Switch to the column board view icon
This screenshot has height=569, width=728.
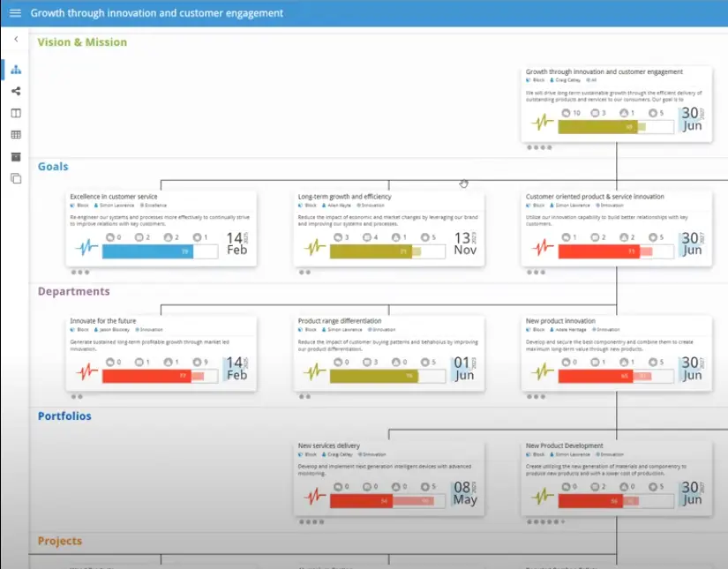click(16, 113)
